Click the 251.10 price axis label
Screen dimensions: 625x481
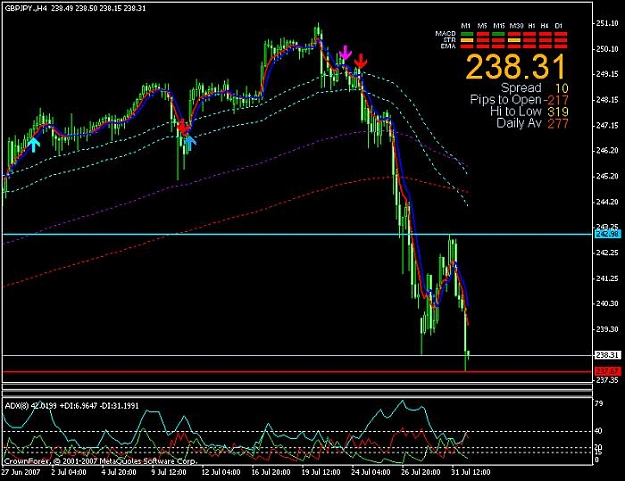tap(607, 24)
